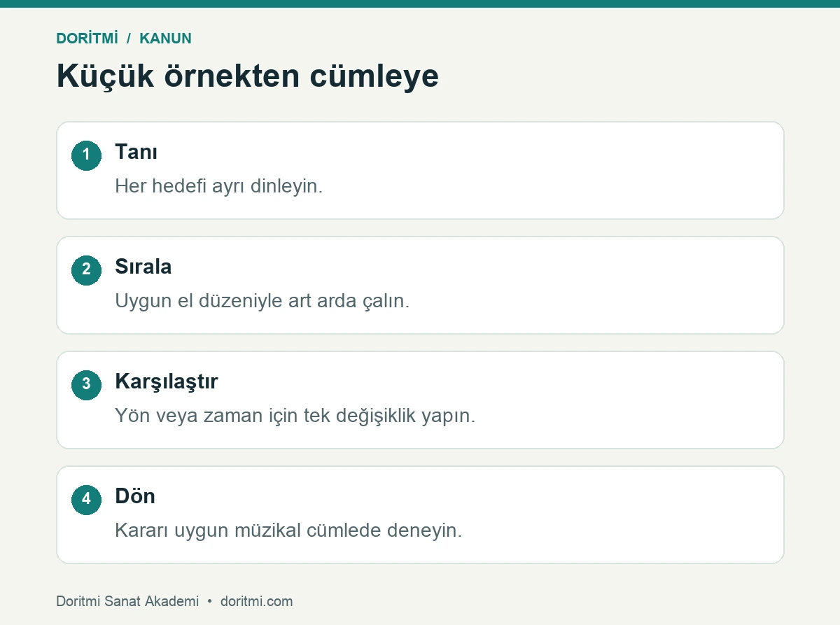The width and height of the screenshot is (840, 625).
Task: Click Doritmi Sanat Akademi in footer
Action: [x=127, y=601]
